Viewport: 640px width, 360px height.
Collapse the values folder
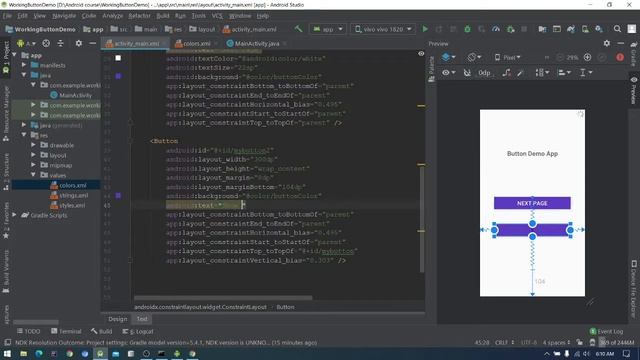33,175
